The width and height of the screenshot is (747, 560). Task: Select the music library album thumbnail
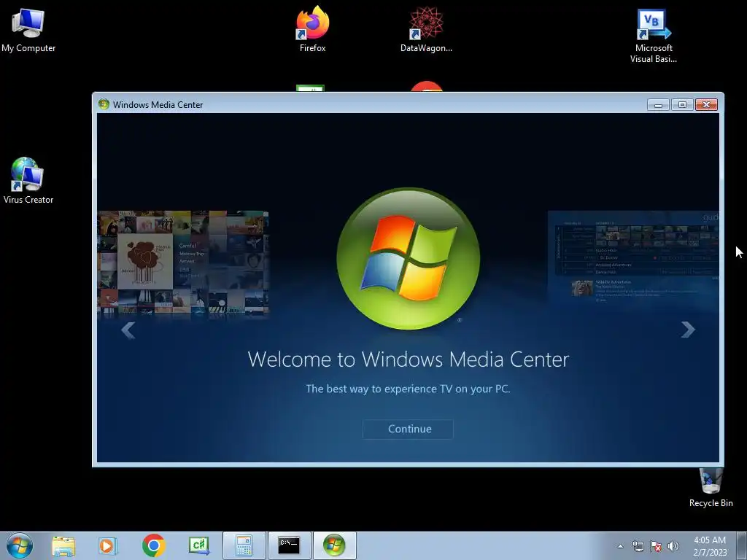(183, 262)
